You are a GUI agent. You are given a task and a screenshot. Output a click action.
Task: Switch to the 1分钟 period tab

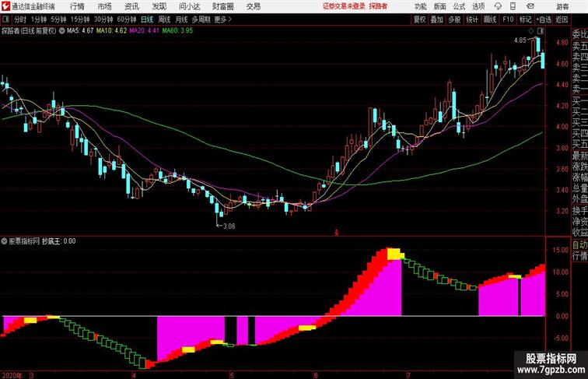(39, 19)
